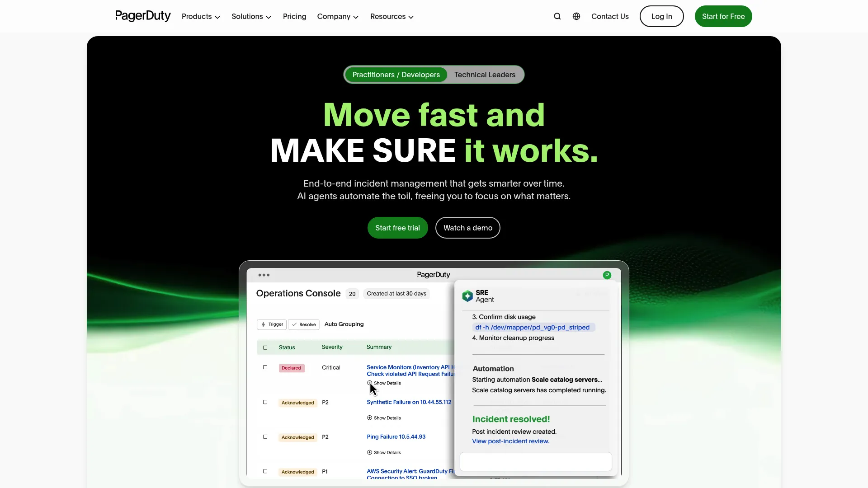Viewport: 868px width, 488px height.
Task: Click the SRE Agent green diamond icon
Action: click(x=467, y=296)
